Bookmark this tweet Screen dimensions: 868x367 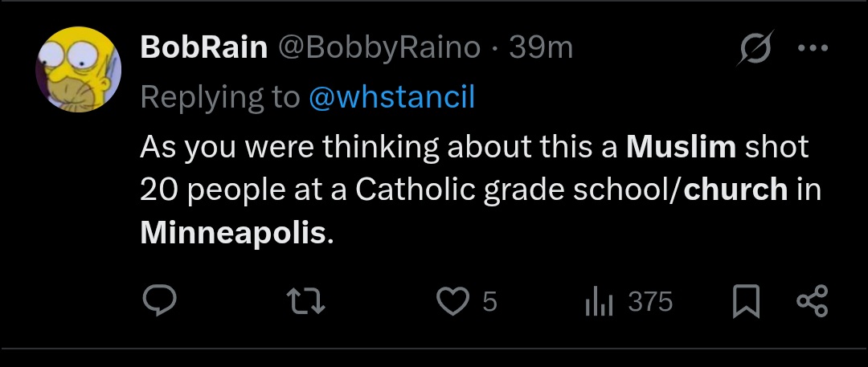pyautogui.click(x=747, y=301)
